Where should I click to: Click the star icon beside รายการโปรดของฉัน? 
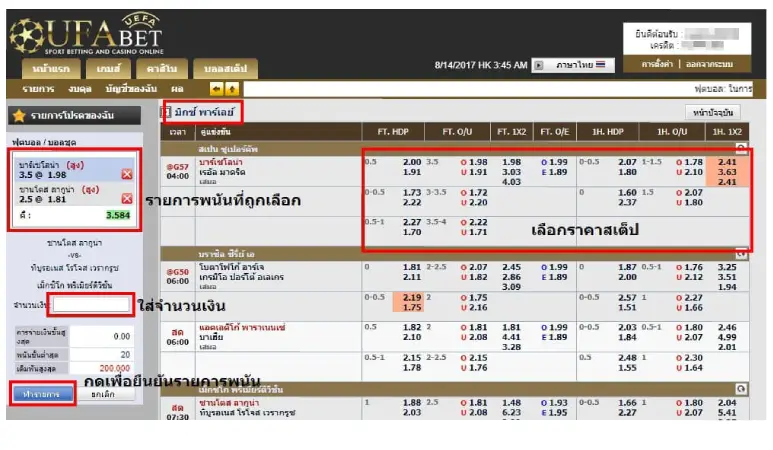point(19,116)
